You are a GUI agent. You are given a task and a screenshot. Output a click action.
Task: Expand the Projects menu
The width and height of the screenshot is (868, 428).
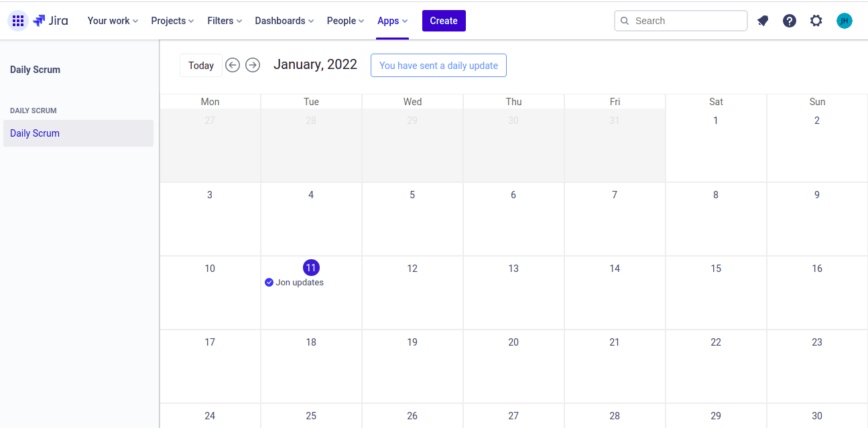pyautogui.click(x=172, y=21)
